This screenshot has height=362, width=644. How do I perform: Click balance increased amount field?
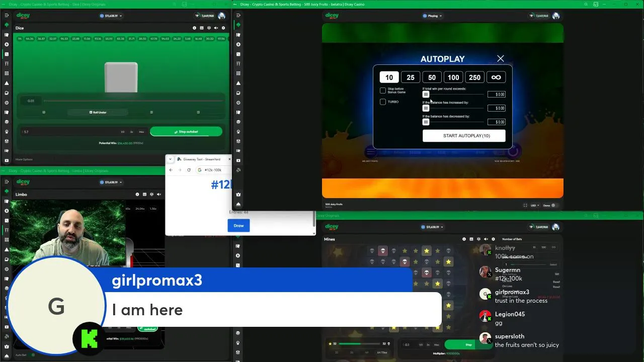497,108
